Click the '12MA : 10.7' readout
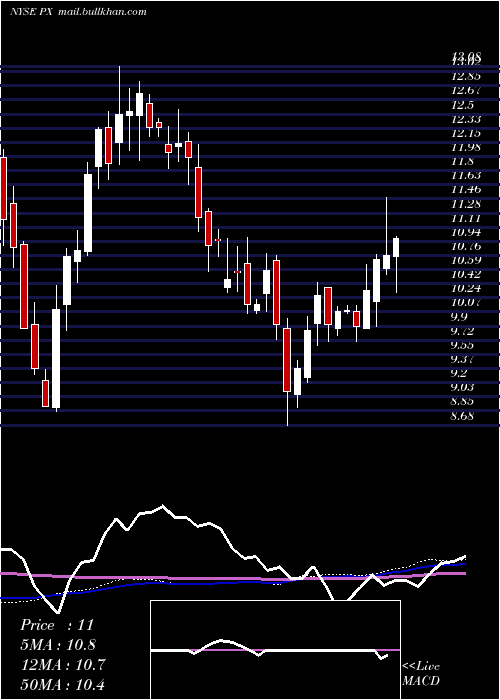 click(62, 665)
